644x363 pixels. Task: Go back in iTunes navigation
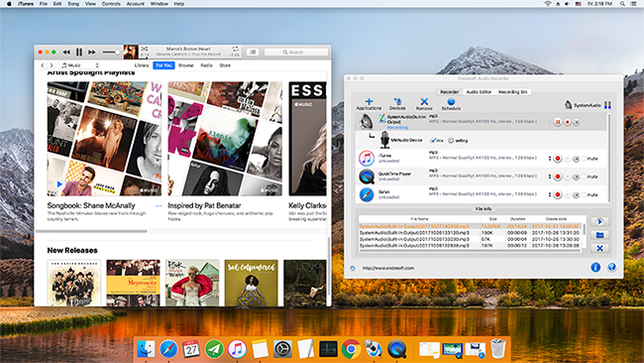pos(43,65)
